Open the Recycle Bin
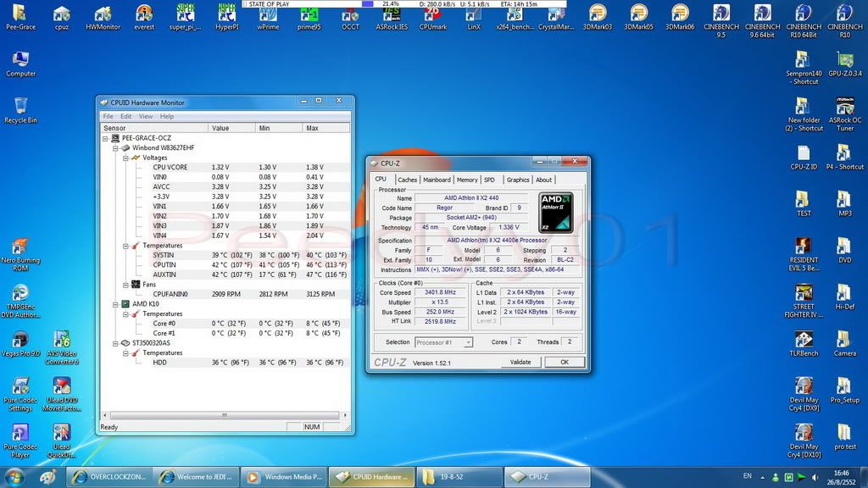Viewport: 868px width, 488px height. point(20,110)
